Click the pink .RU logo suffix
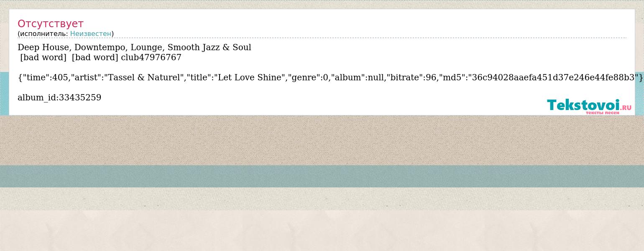 (626, 108)
